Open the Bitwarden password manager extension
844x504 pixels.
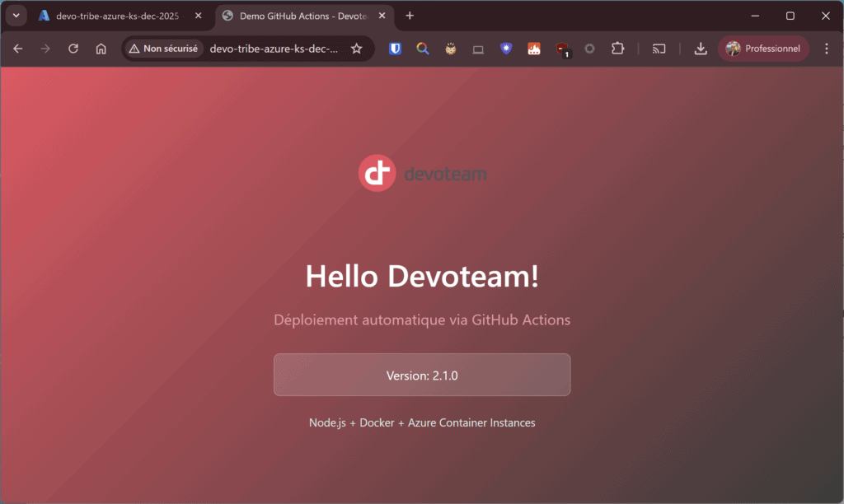tap(395, 49)
